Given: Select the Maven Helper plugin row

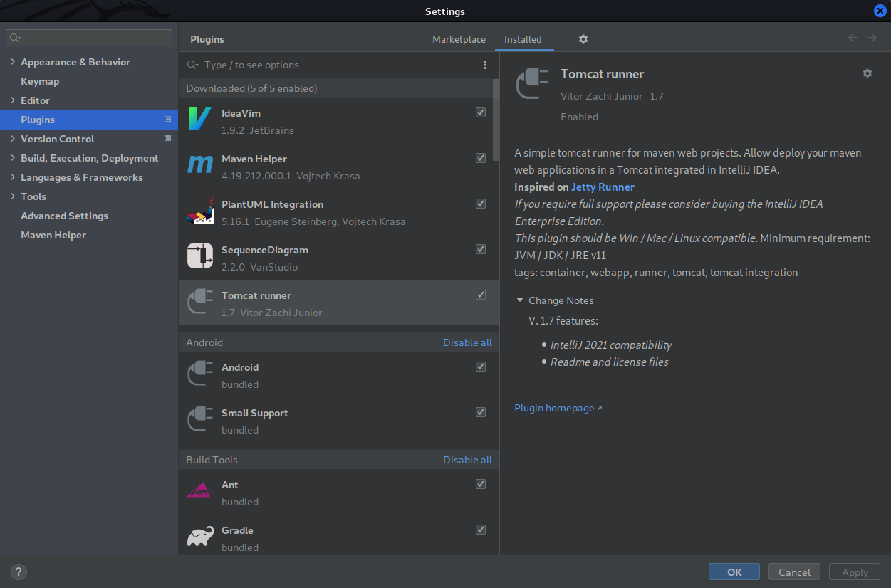Looking at the screenshot, I should coord(338,165).
